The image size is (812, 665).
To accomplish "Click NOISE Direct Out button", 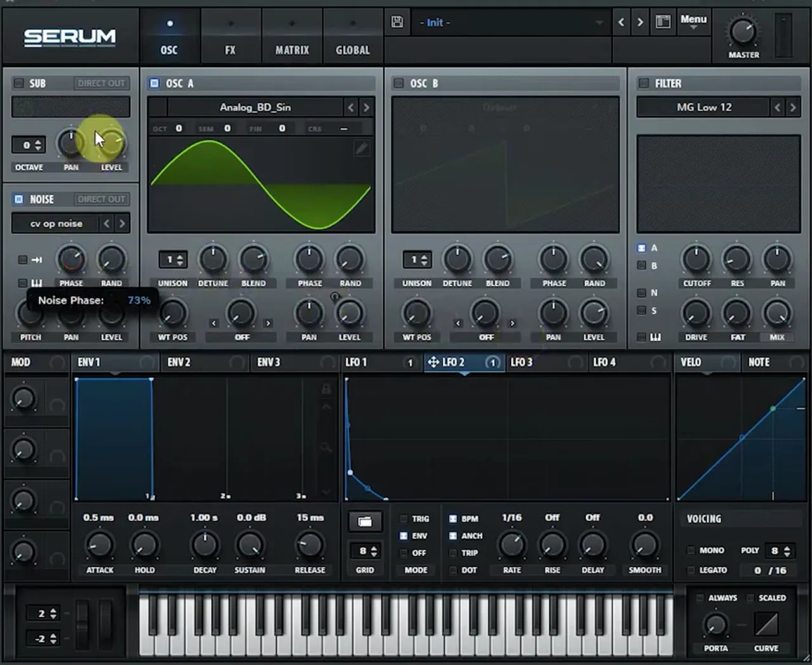I will 101,199.
